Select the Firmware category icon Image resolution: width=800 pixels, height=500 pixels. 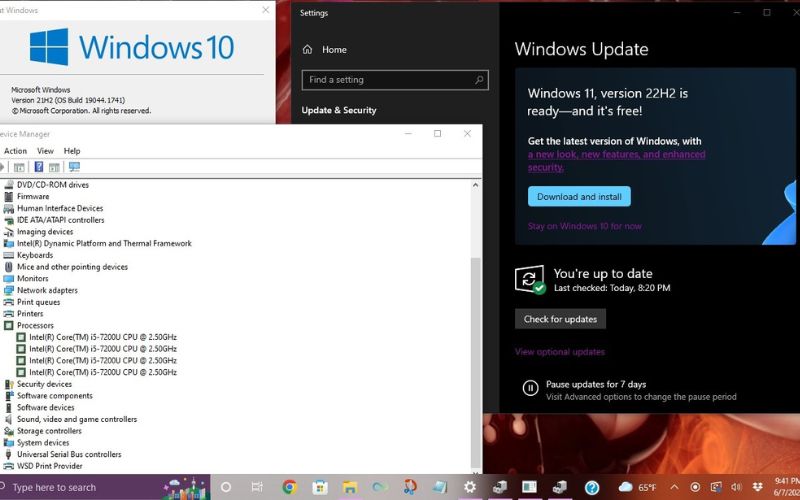click(x=8, y=196)
